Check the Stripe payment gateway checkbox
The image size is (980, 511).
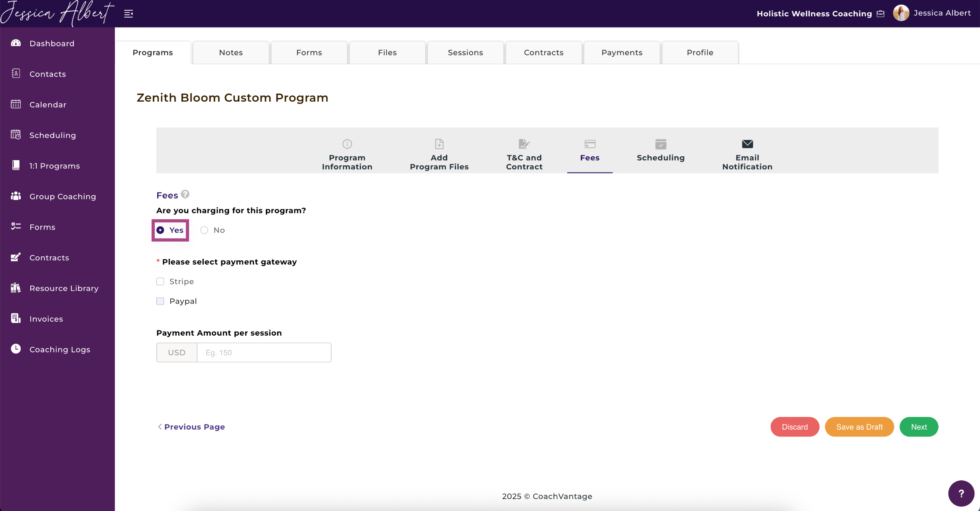tap(160, 281)
